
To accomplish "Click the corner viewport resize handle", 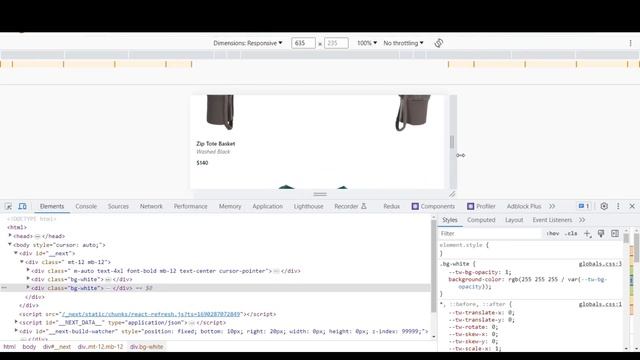I will pos(452,194).
